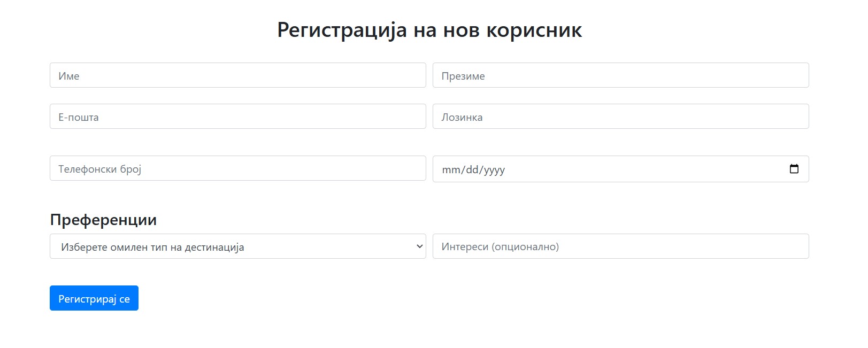Click the word на in the page title

425,30
